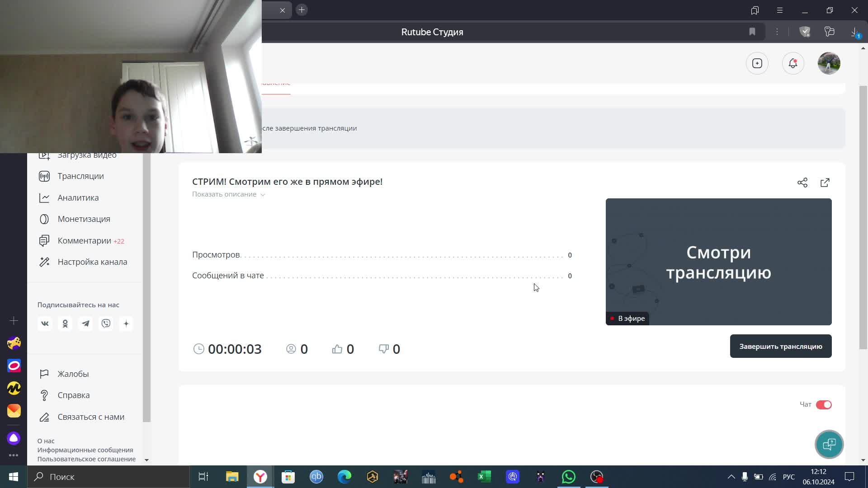868x488 pixels.
Task: Open the browser hamburger menu
Action: click(x=780, y=10)
